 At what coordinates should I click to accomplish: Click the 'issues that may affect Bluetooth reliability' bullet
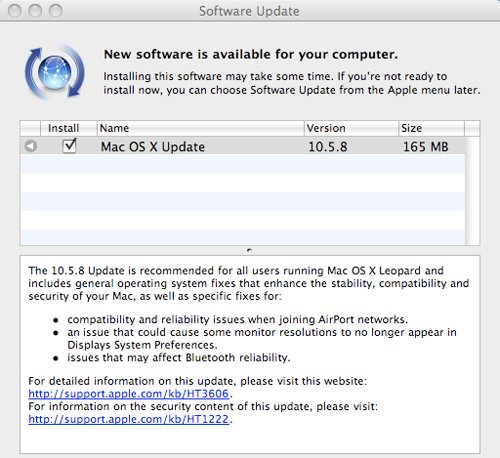(179, 358)
